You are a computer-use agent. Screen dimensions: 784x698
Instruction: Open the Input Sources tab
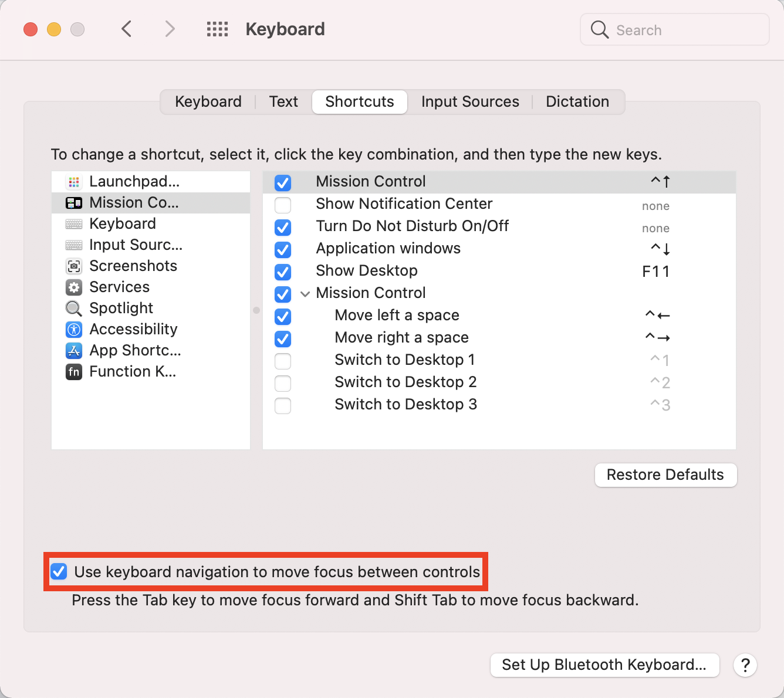click(470, 102)
